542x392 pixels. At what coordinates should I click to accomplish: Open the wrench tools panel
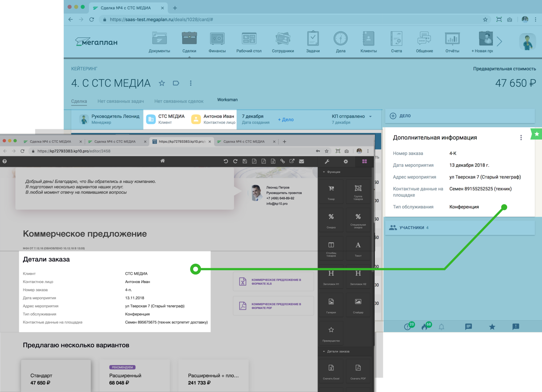(x=327, y=162)
